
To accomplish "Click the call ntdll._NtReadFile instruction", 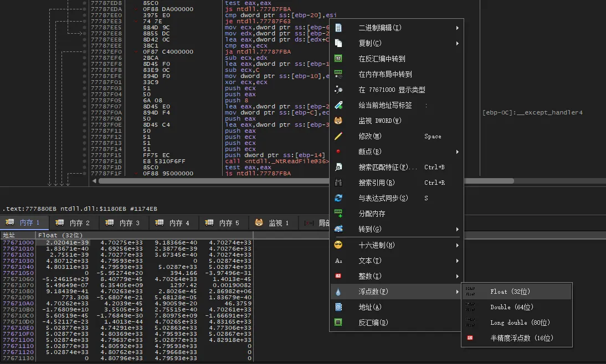I will tap(277, 162).
